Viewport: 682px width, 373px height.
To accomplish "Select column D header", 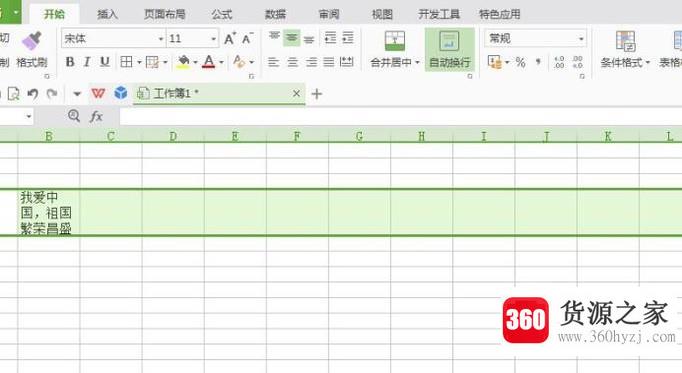I will pyautogui.click(x=173, y=136).
